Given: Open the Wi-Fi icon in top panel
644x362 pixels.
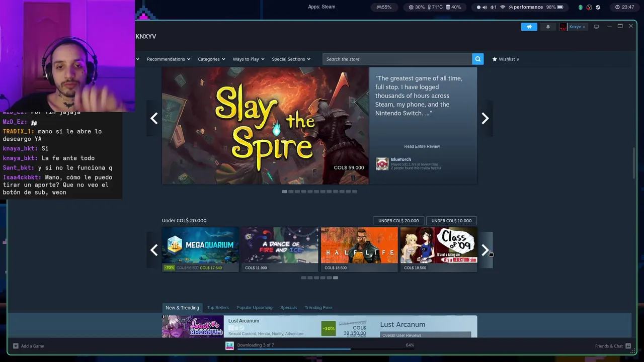Looking at the screenshot, I should pos(502,7).
